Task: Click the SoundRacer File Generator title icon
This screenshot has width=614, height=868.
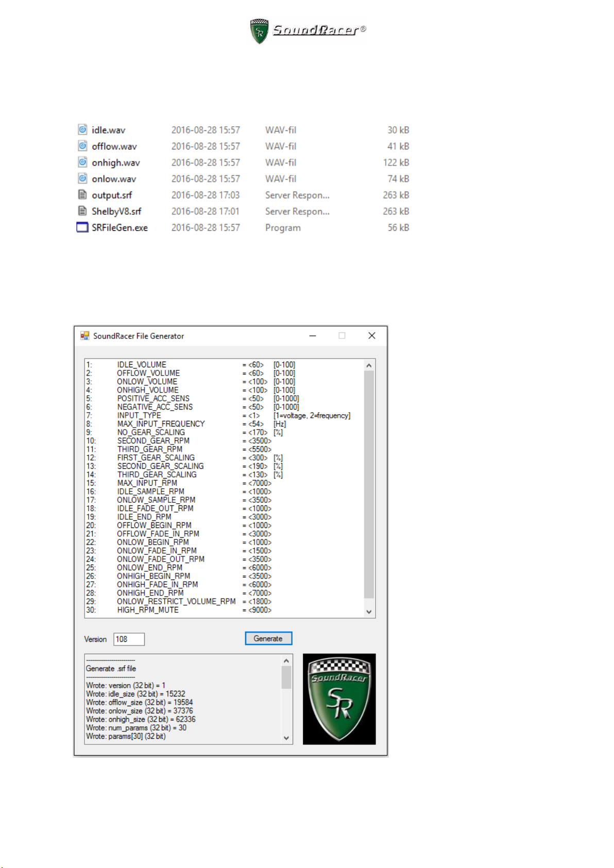Action: tap(85, 335)
